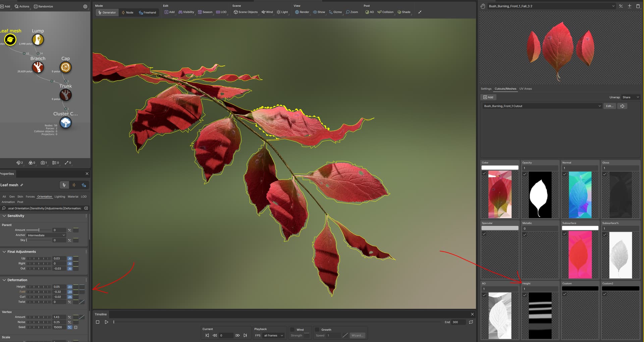
Task: Enable the Growth checkbox near the playback controls
Action: [317, 329]
